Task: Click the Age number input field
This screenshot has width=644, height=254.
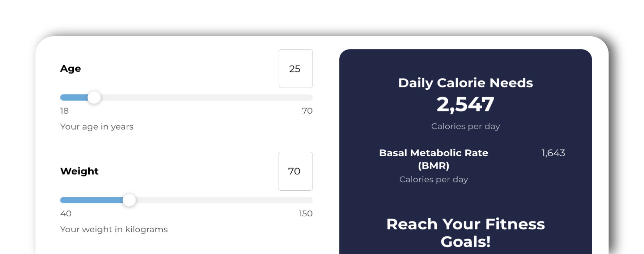Action: 295,69
